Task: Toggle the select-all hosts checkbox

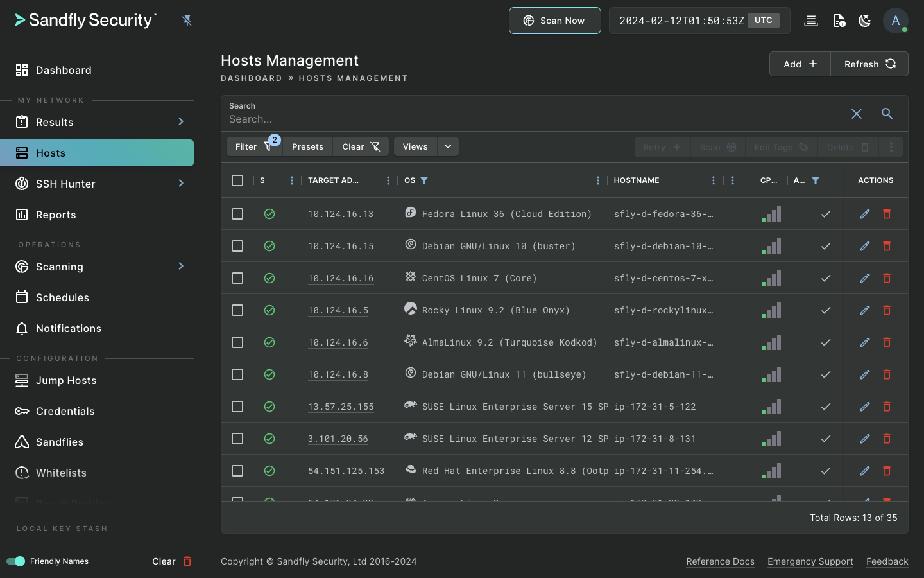Action: click(237, 180)
